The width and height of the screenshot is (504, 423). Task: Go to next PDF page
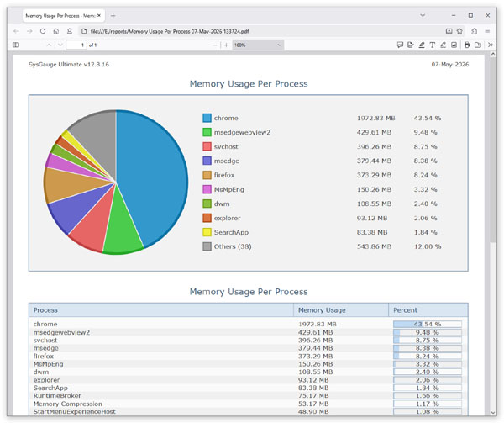click(x=60, y=45)
